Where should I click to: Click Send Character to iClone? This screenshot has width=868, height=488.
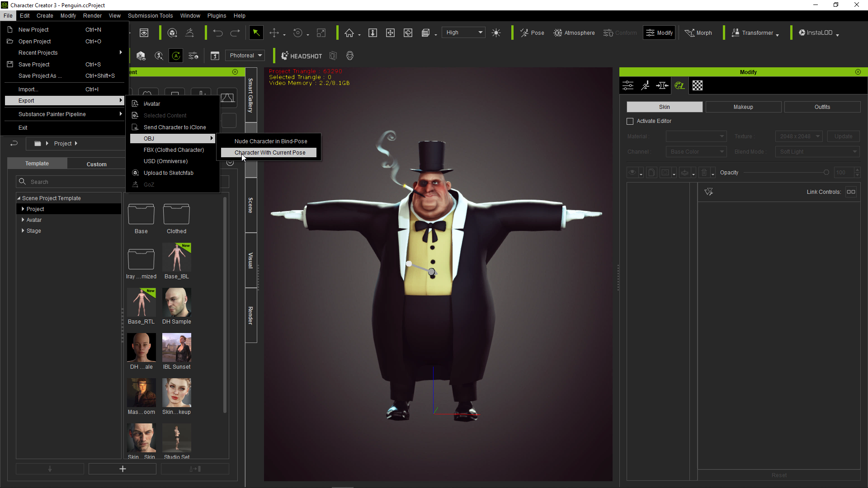click(172, 127)
